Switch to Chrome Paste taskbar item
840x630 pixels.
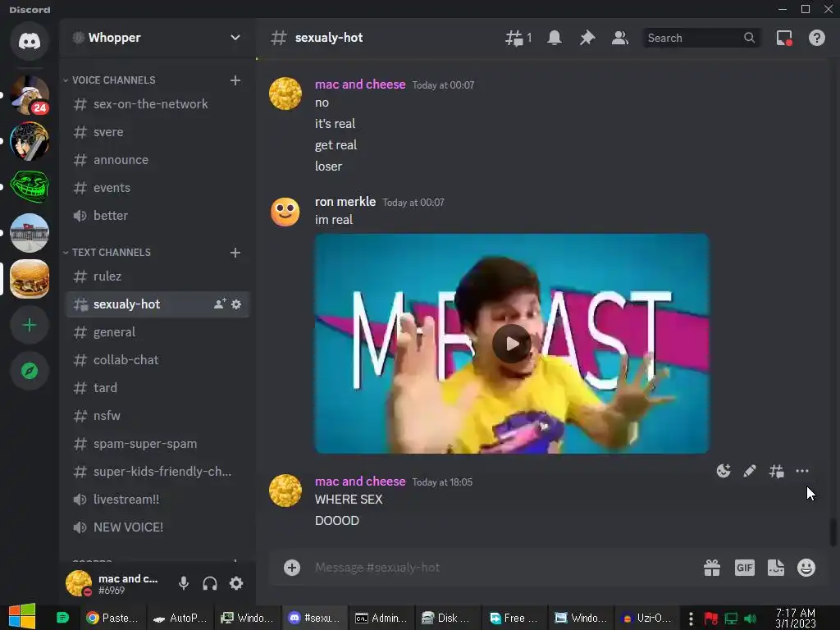point(112,618)
